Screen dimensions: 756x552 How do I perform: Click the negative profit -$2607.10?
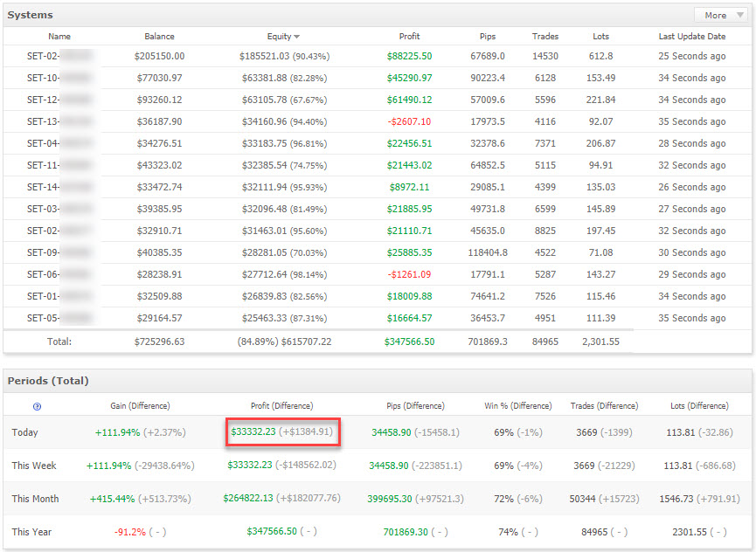(409, 121)
